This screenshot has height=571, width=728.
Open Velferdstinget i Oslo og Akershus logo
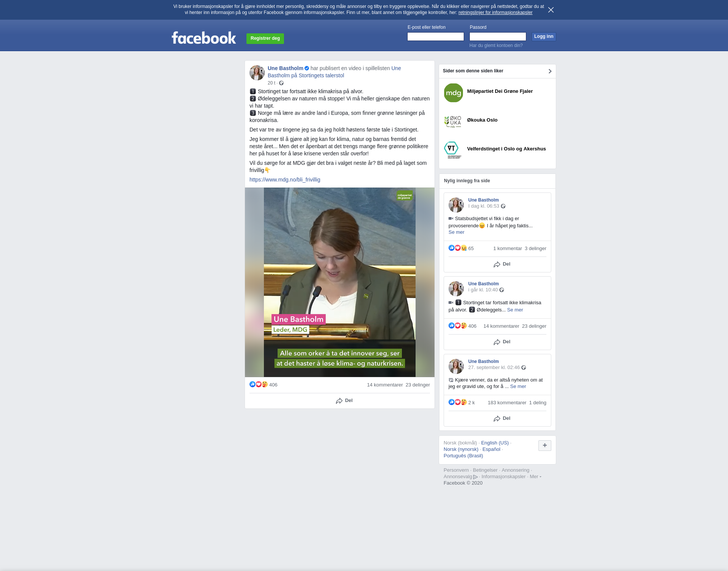point(453,150)
